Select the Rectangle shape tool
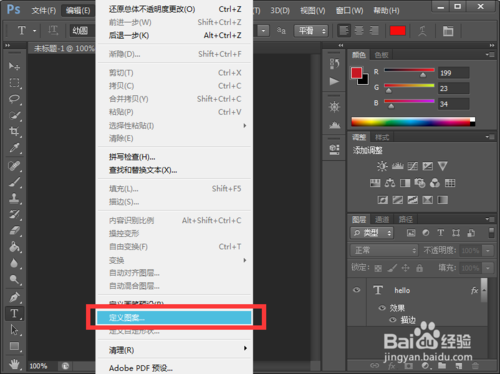The height and width of the screenshot is (374, 500). point(14,346)
